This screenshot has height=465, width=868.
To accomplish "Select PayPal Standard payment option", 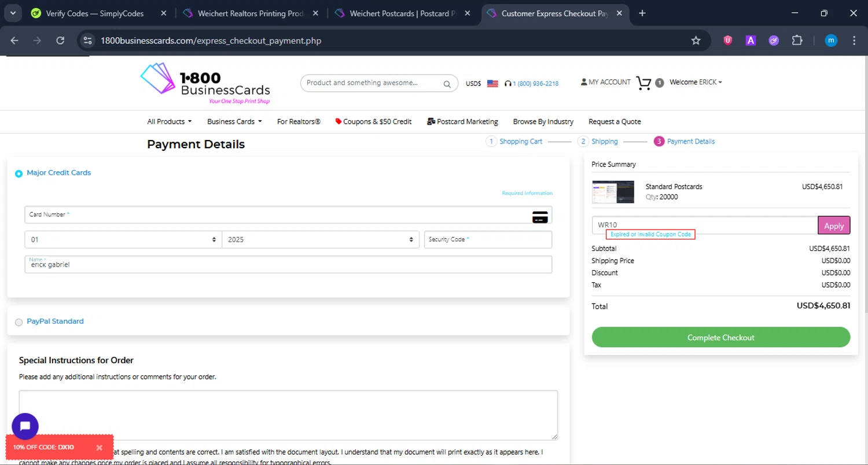I will pyautogui.click(x=19, y=322).
